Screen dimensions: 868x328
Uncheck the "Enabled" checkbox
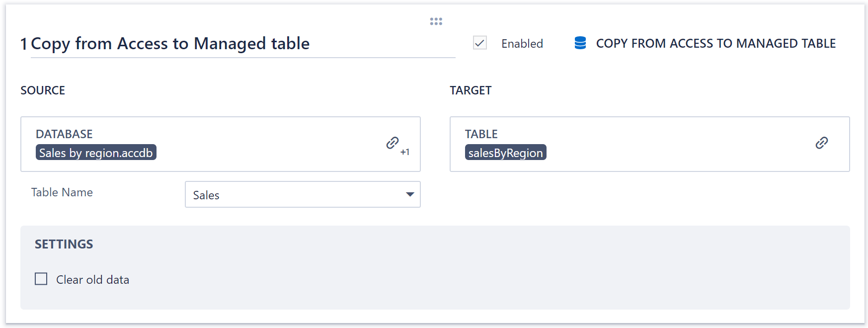(x=479, y=43)
